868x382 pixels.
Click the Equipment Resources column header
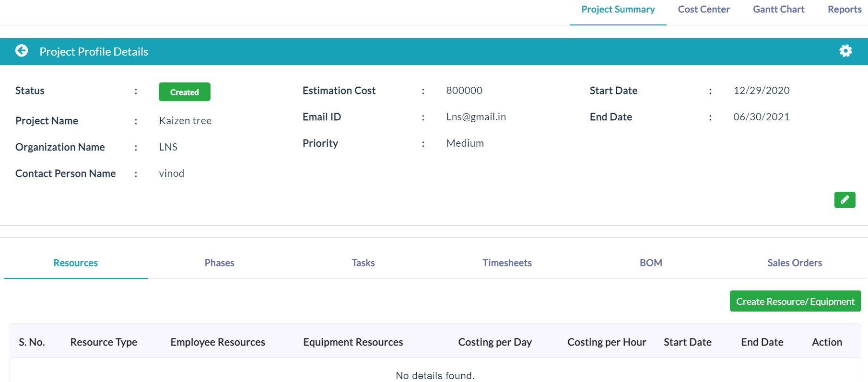click(x=353, y=342)
